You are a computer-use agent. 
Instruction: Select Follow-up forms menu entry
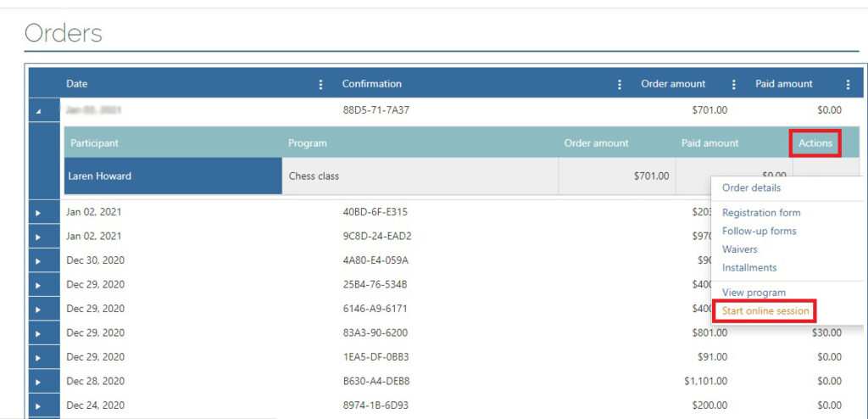point(759,231)
